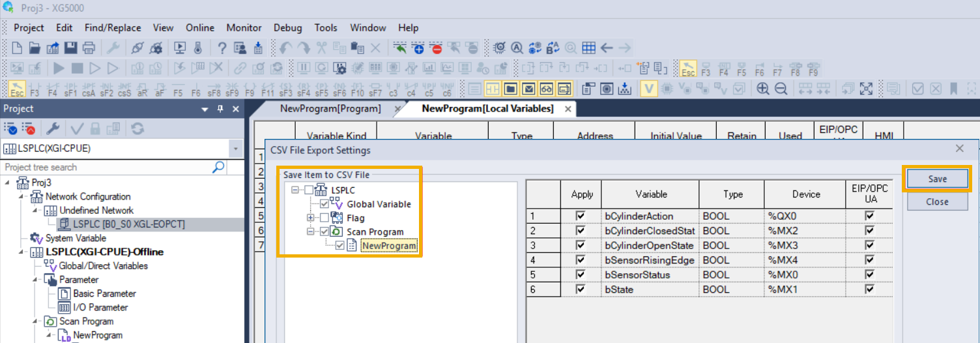
Task: Toggle EIP/OPC UA checkbox for bState row
Action: 869,289
